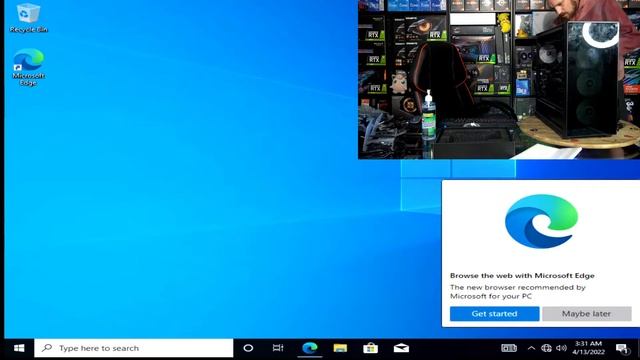Open Microsoft Store from the taskbar
Screen dimensions: 640x360
coord(370,348)
